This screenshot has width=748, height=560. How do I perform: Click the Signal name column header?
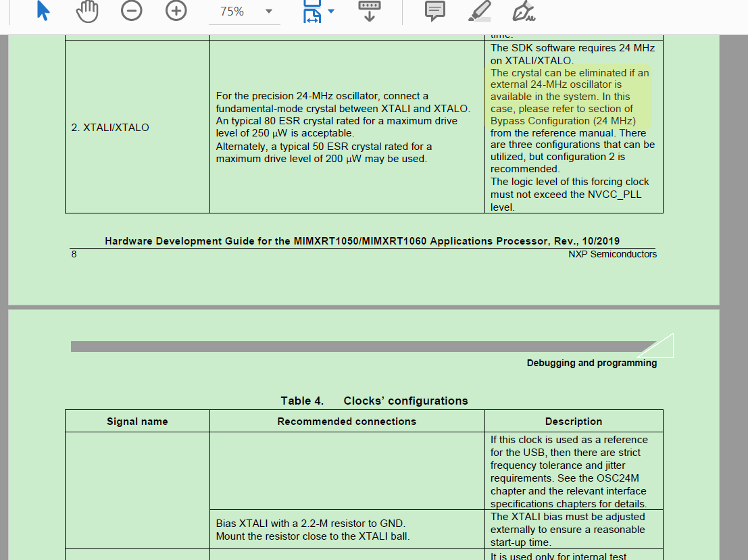coord(137,421)
